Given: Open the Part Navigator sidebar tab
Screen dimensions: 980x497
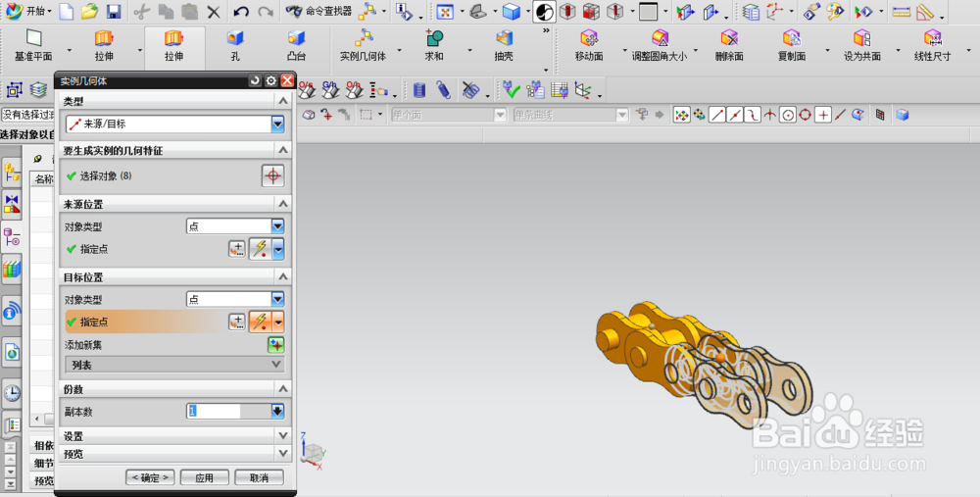Looking at the screenshot, I should (x=11, y=237).
